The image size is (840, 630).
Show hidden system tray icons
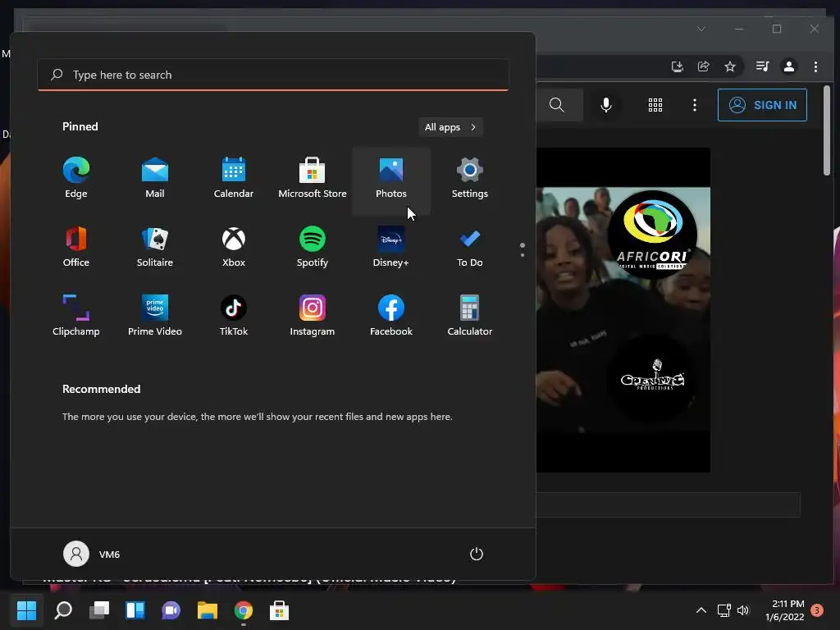(701, 610)
